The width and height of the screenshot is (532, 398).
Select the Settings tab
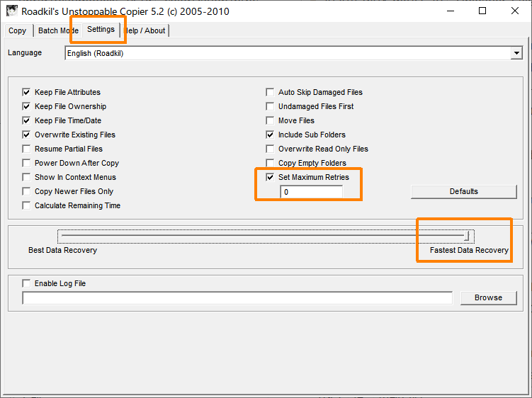(101, 29)
